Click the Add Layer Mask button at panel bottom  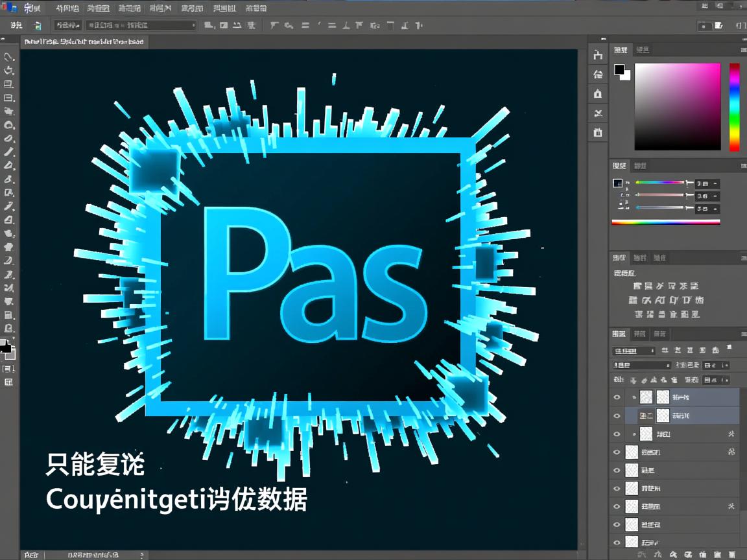pyautogui.click(x=673, y=554)
